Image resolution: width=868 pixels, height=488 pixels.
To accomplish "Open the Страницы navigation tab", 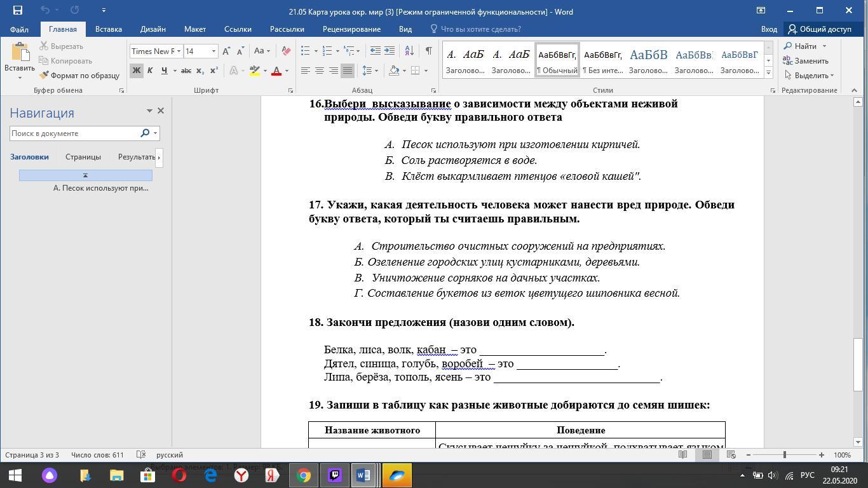I will [x=83, y=156].
